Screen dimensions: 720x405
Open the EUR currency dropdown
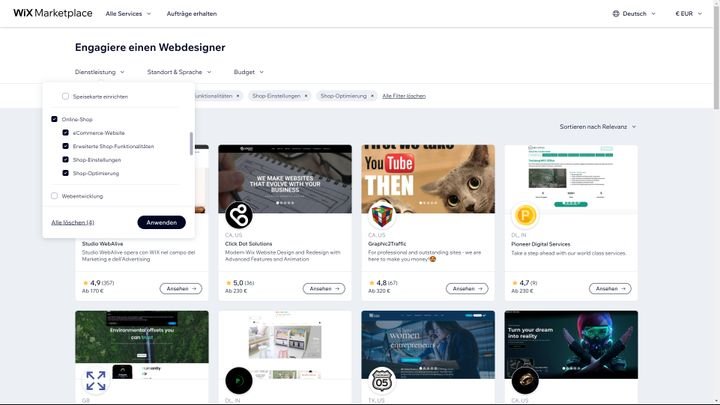point(688,14)
